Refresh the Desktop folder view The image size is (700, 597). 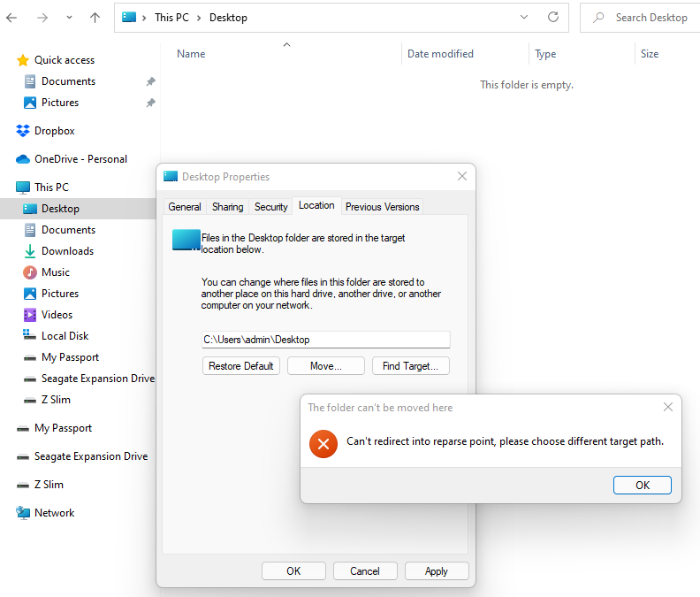click(553, 17)
